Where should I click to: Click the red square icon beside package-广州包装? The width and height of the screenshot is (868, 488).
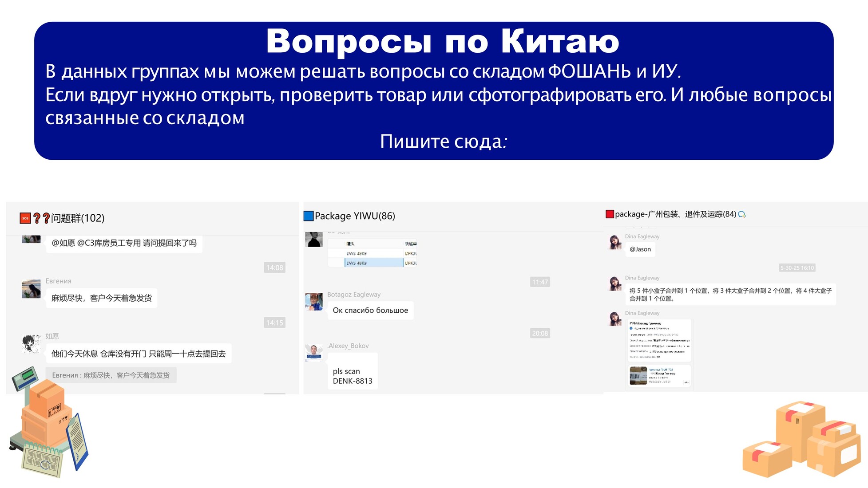coord(610,214)
